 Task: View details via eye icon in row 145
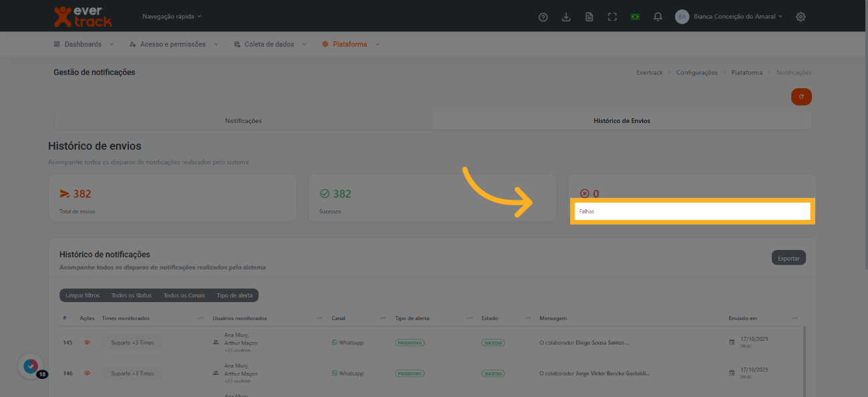87,343
